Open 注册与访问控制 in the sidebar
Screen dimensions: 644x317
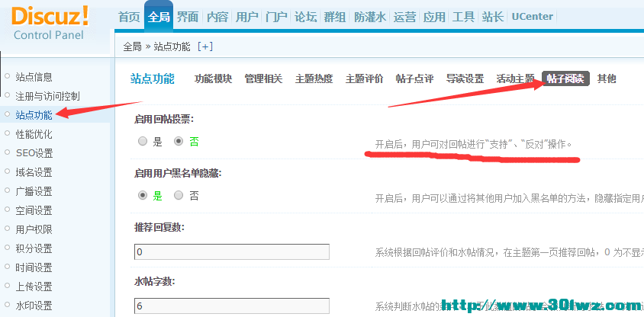tap(47, 96)
